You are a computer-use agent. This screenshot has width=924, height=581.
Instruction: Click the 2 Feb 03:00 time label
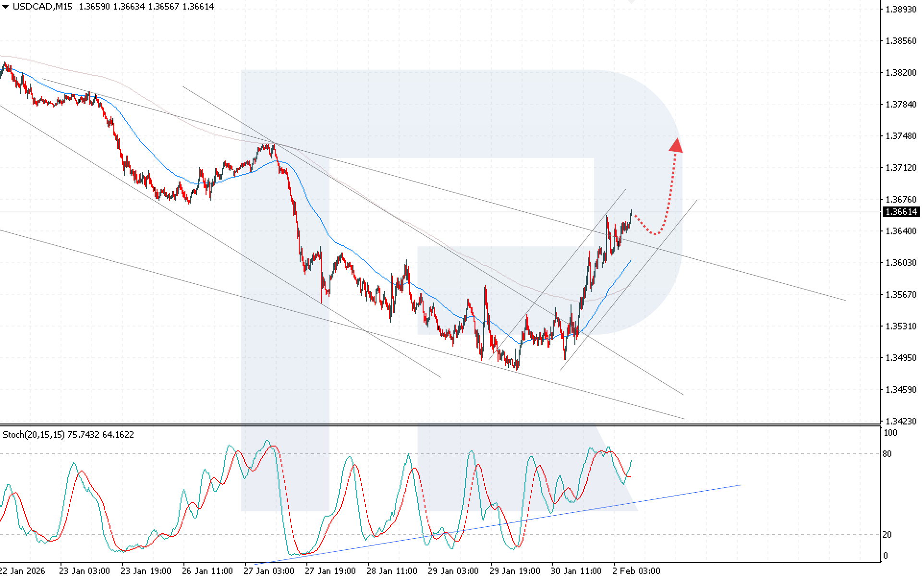coord(636,571)
